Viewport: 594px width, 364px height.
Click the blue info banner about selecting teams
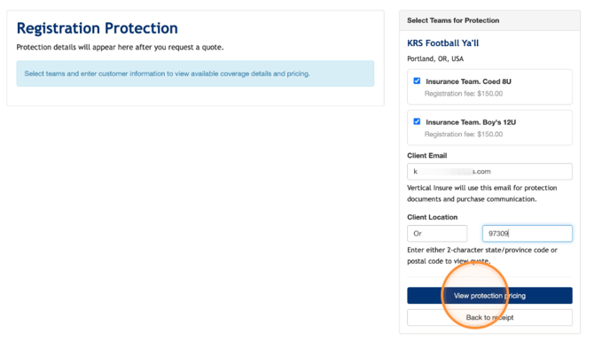pos(195,74)
